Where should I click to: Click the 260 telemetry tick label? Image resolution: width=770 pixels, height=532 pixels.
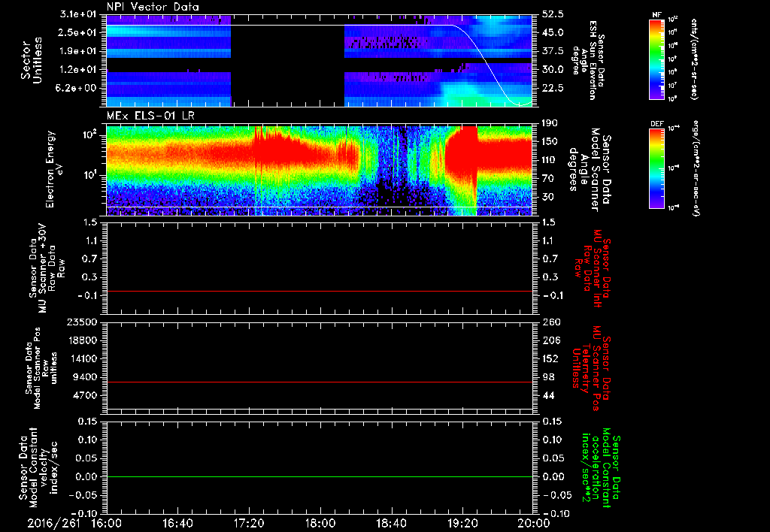tap(551, 322)
